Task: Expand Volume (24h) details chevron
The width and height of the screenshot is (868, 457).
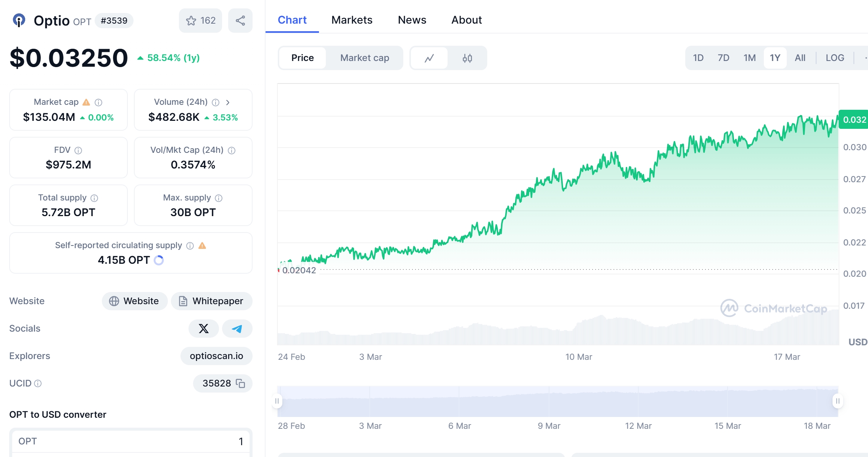Action: click(x=228, y=102)
